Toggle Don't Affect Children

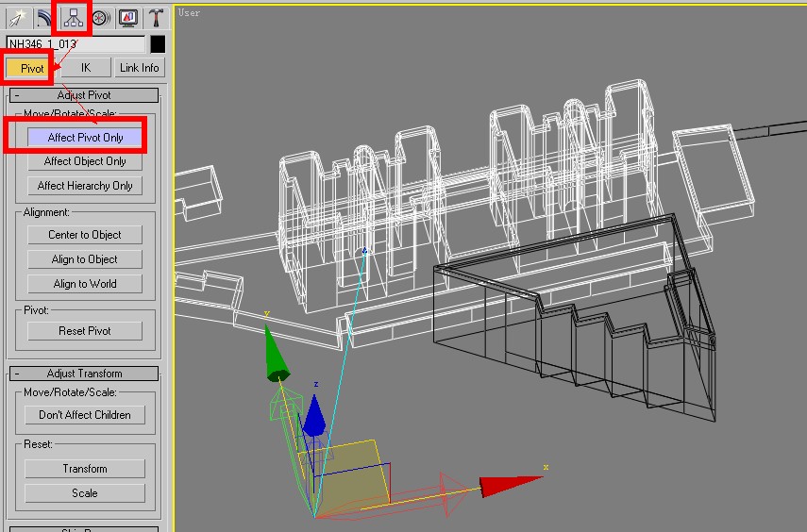point(85,415)
